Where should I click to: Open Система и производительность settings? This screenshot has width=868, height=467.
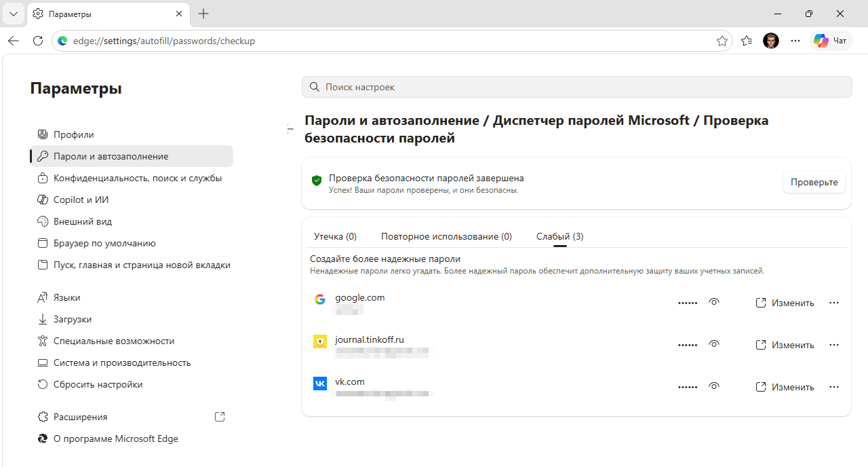pyautogui.click(x=132, y=362)
